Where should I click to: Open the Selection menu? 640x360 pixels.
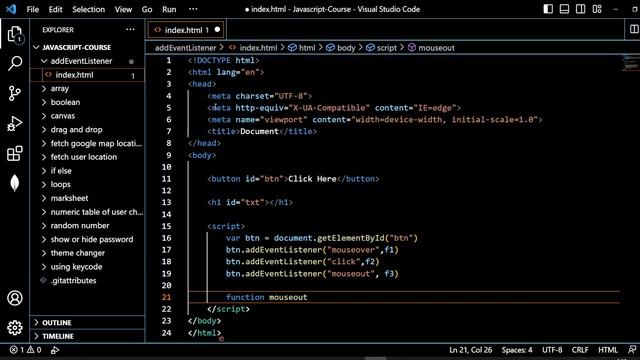click(x=89, y=9)
